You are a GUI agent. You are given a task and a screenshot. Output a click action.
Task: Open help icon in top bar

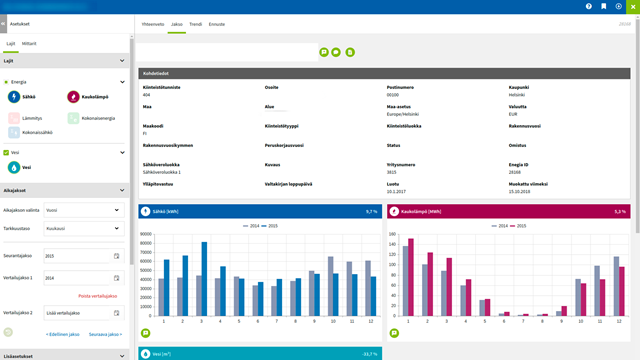point(589,6)
